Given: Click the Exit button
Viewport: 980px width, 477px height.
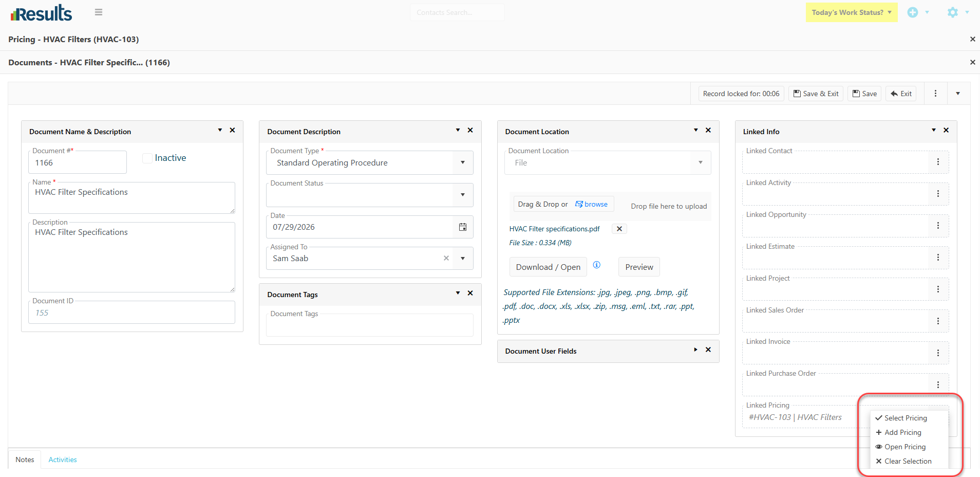Looking at the screenshot, I should [x=901, y=94].
